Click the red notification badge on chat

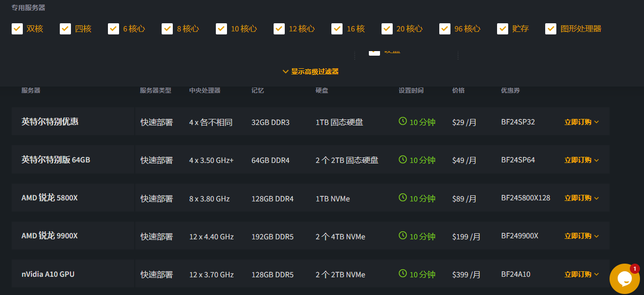[x=634, y=269]
